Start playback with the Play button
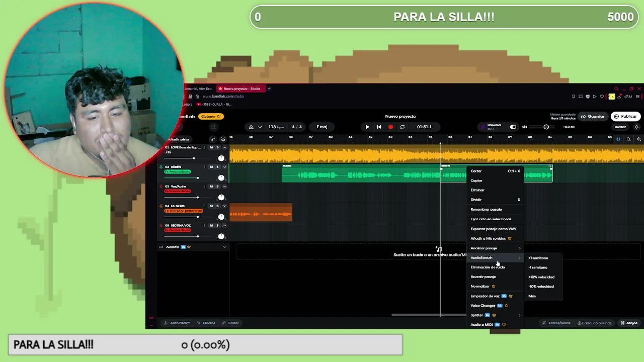The height and width of the screenshot is (362, 644). tap(367, 127)
